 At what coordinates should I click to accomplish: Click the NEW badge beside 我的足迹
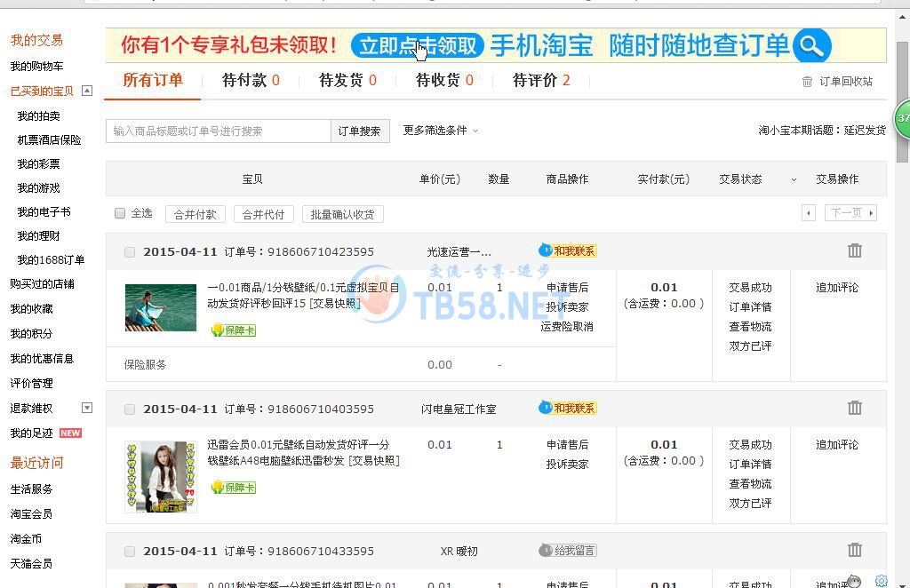point(70,433)
